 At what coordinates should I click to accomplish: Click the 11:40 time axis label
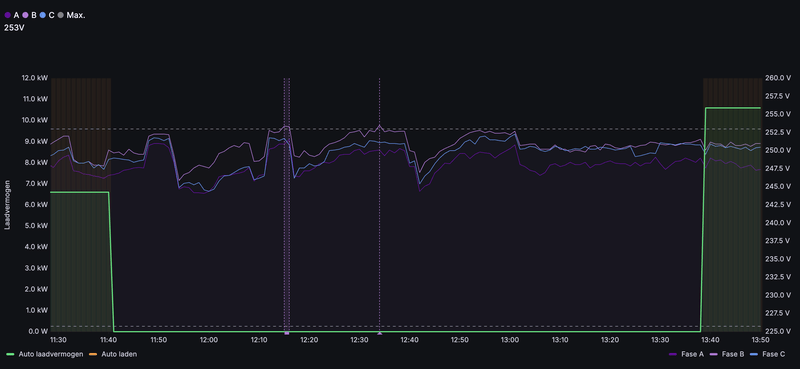(x=109, y=340)
